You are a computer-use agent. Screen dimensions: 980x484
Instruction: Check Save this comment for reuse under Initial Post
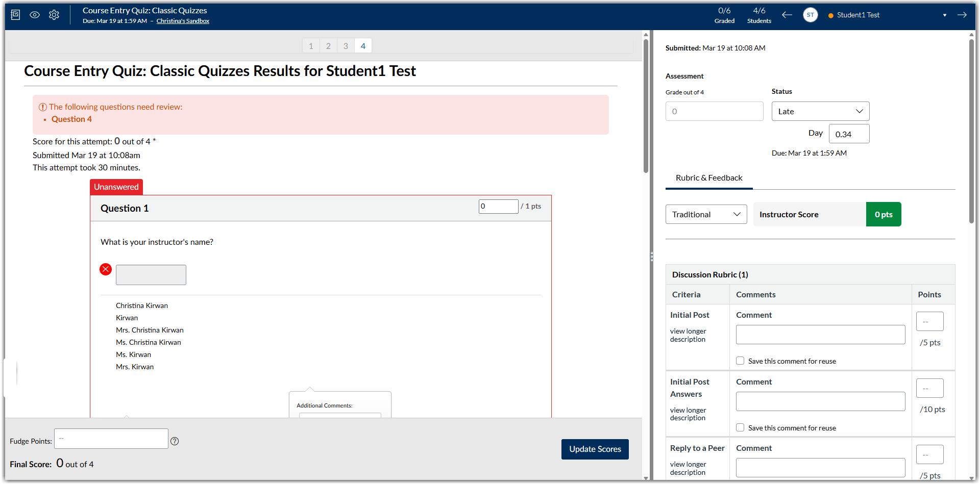pos(740,361)
